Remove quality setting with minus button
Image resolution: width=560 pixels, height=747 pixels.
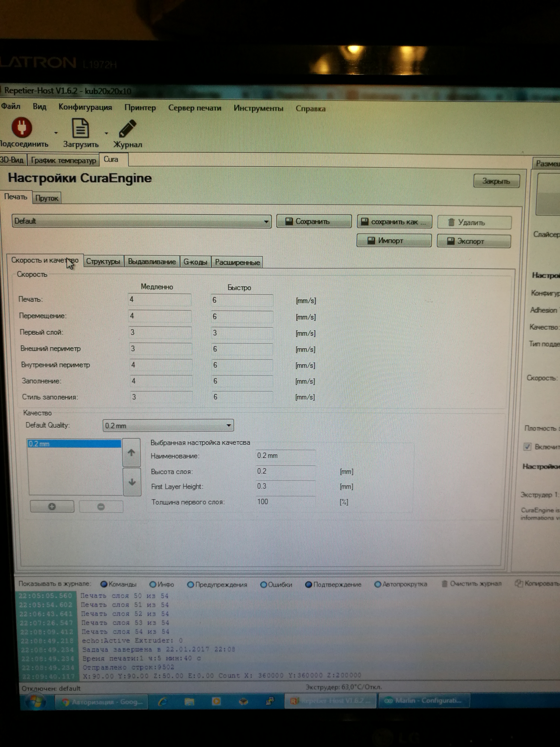[101, 507]
